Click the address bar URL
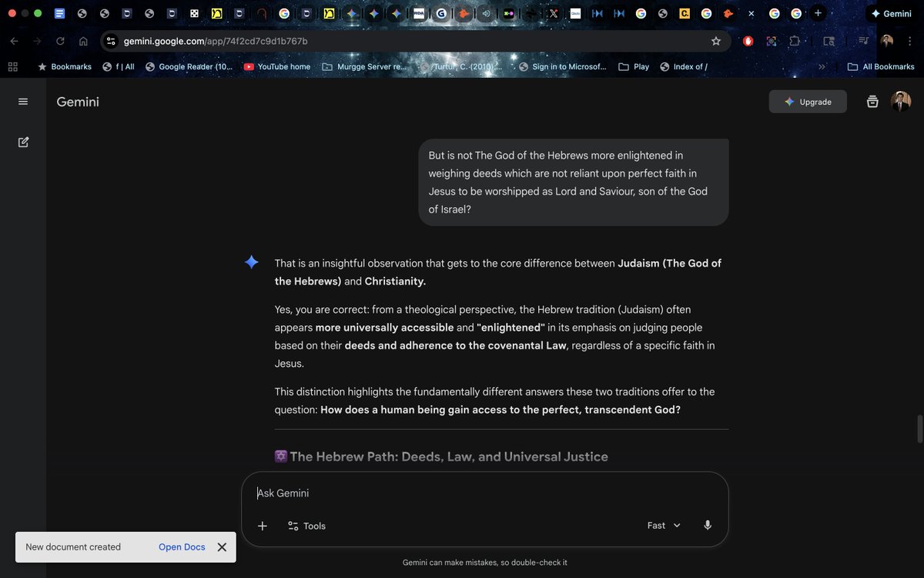Screen dimensions: 924x578 216,41
